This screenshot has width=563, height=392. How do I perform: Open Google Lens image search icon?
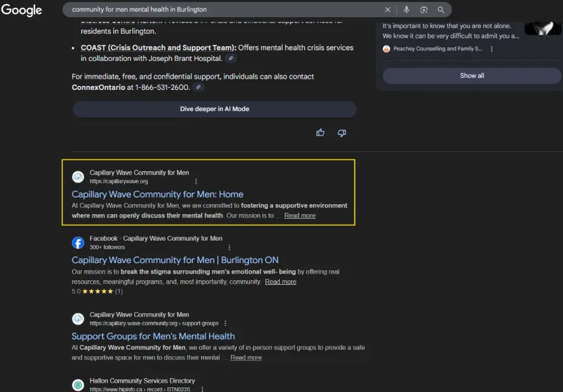click(423, 10)
